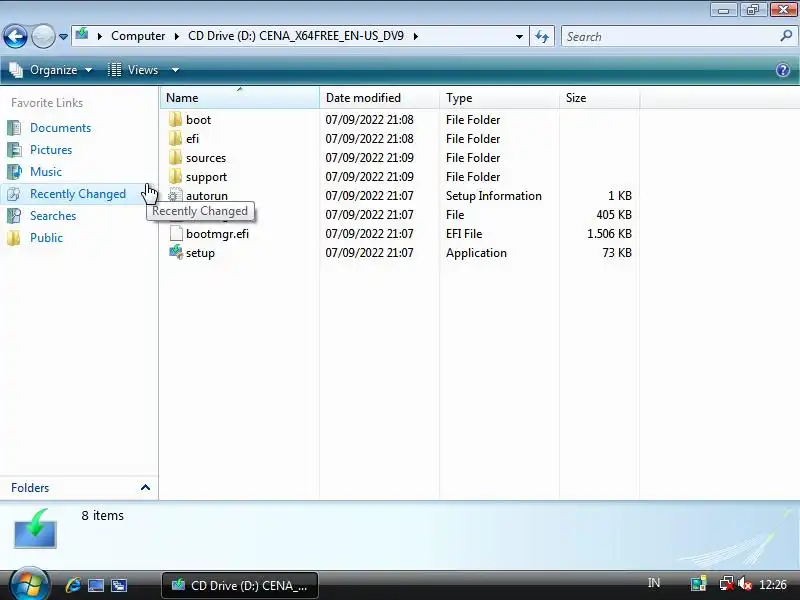Screen dimensions: 800x600
Task: Click the address bar location icon
Action: [82, 35]
